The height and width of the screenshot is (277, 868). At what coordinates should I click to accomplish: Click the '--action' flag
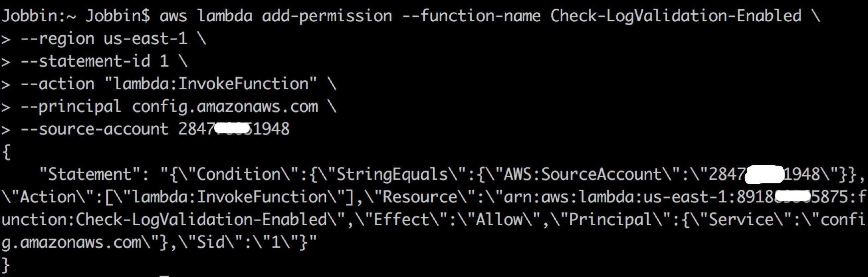tap(57, 84)
